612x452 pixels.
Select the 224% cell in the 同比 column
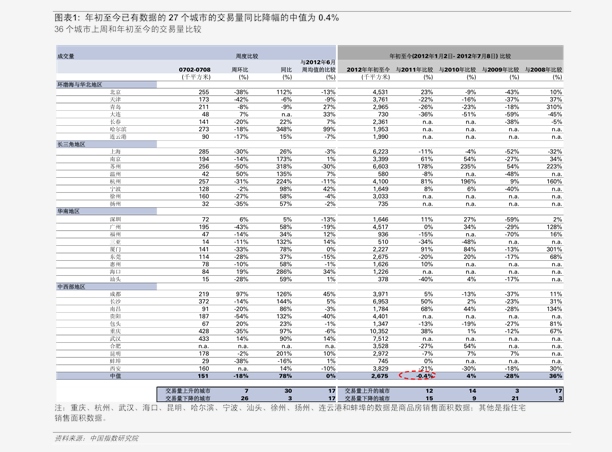[284, 182]
